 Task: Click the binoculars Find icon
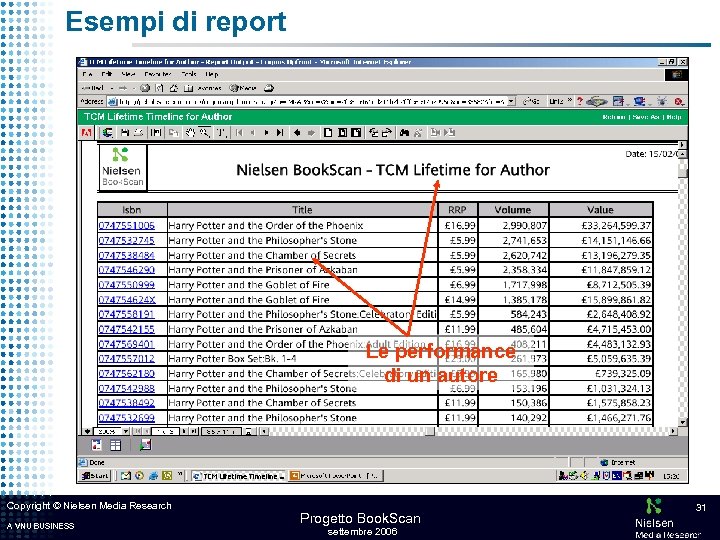[x=404, y=133]
